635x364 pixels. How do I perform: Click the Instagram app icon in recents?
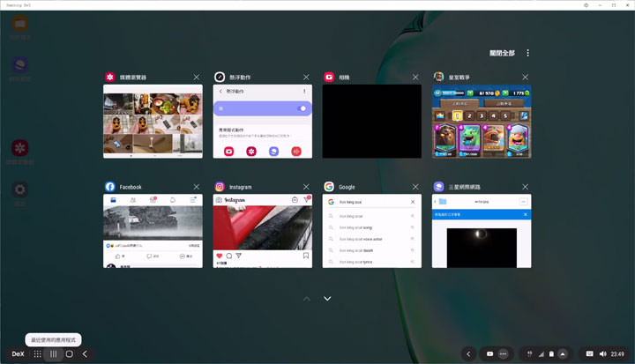[x=220, y=187]
